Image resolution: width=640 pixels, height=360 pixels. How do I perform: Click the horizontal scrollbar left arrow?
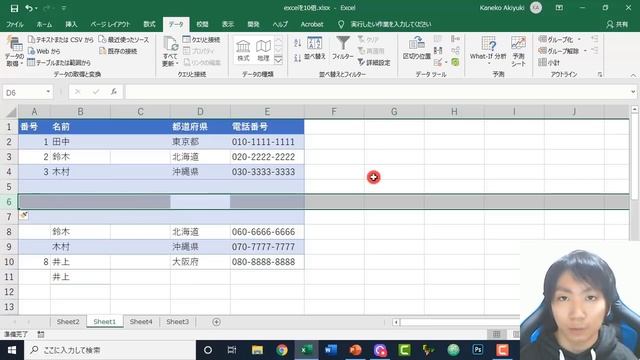(396, 322)
